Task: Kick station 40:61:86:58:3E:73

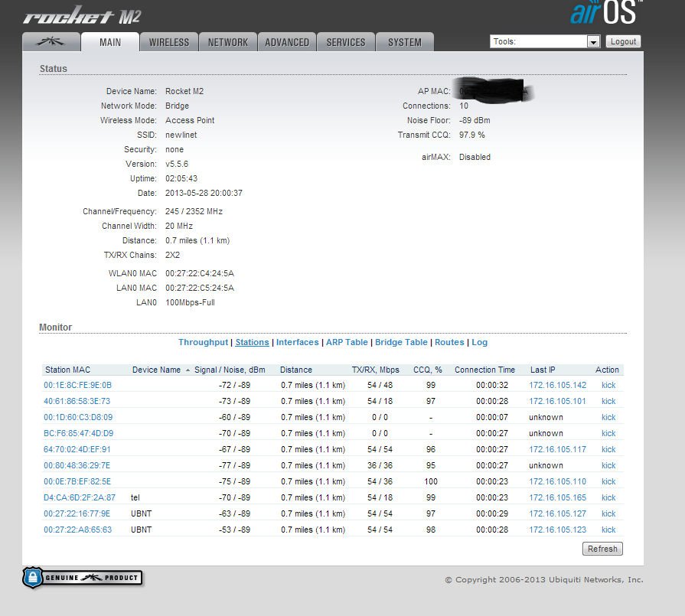Action: 608,401
